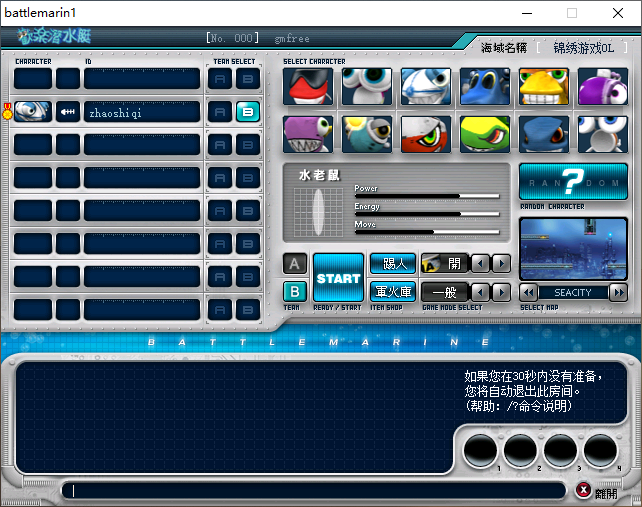
Task: Click the 踢人 kick player button
Action: (x=393, y=264)
